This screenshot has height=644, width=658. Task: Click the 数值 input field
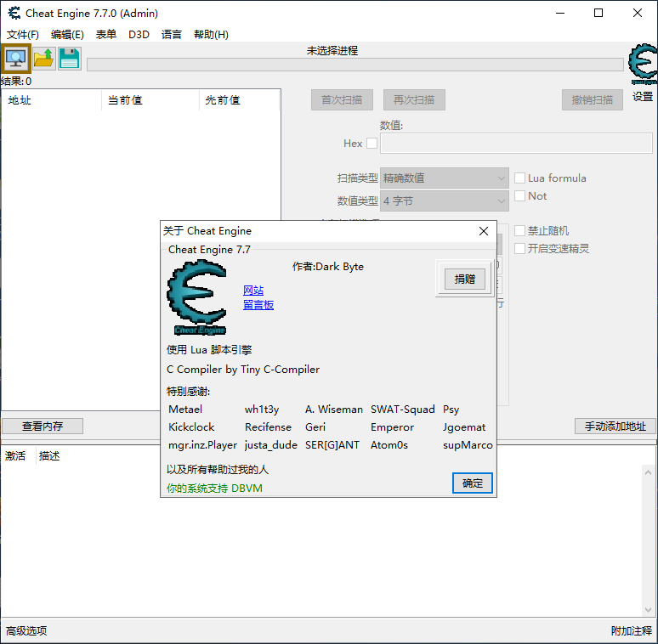click(x=516, y=144)
